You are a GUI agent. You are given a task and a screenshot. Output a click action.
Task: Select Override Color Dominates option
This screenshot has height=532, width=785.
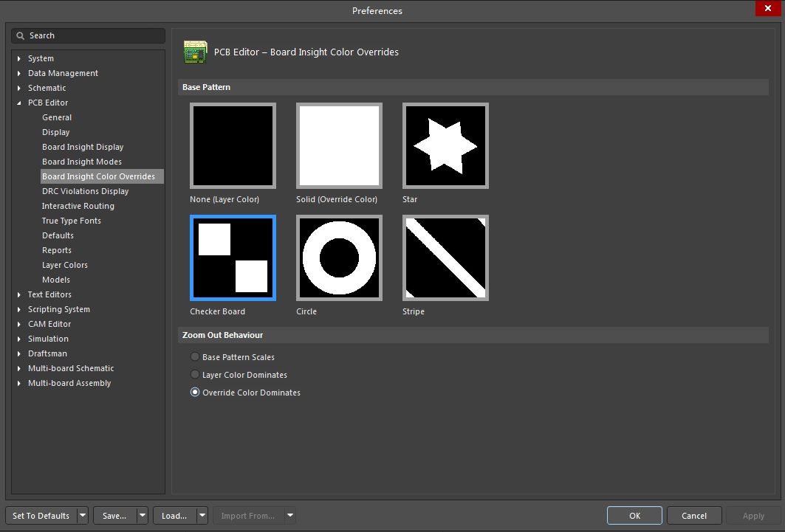click(194, 392)
